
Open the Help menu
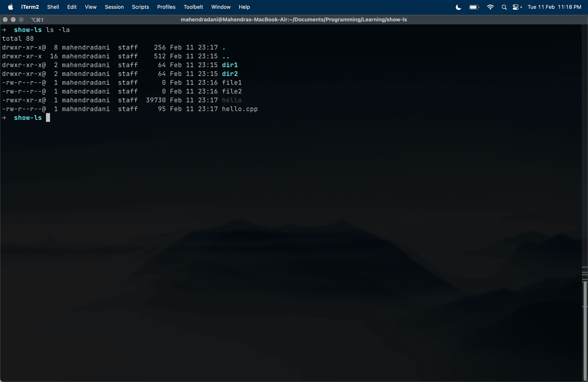(x=244, y=7)
